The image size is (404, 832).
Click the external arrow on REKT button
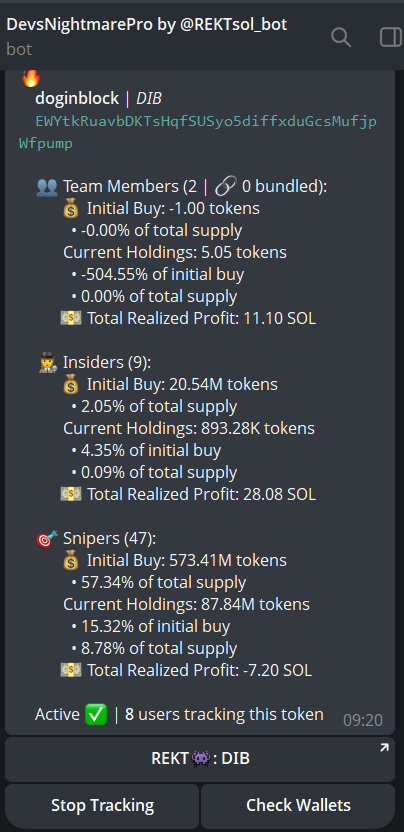[384, 747]
